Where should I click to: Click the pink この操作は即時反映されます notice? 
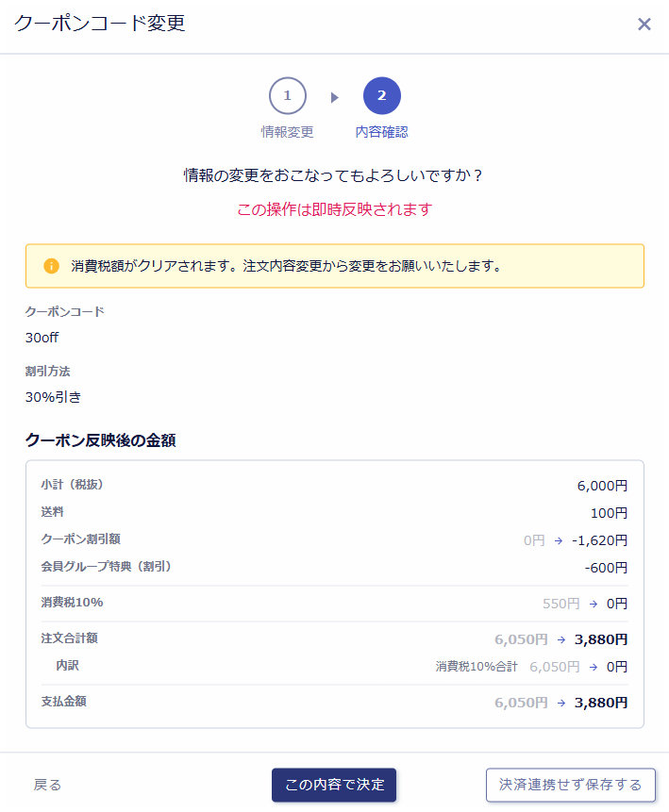[334, 209]
